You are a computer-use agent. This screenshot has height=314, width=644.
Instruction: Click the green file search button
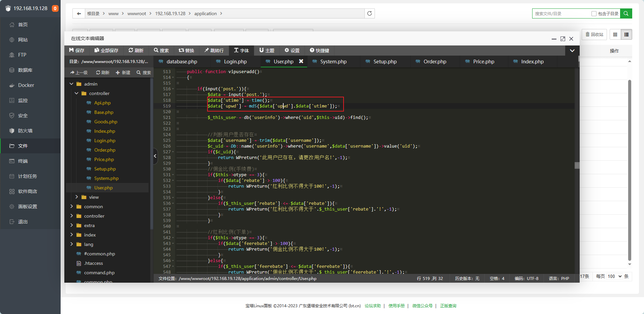626,13
